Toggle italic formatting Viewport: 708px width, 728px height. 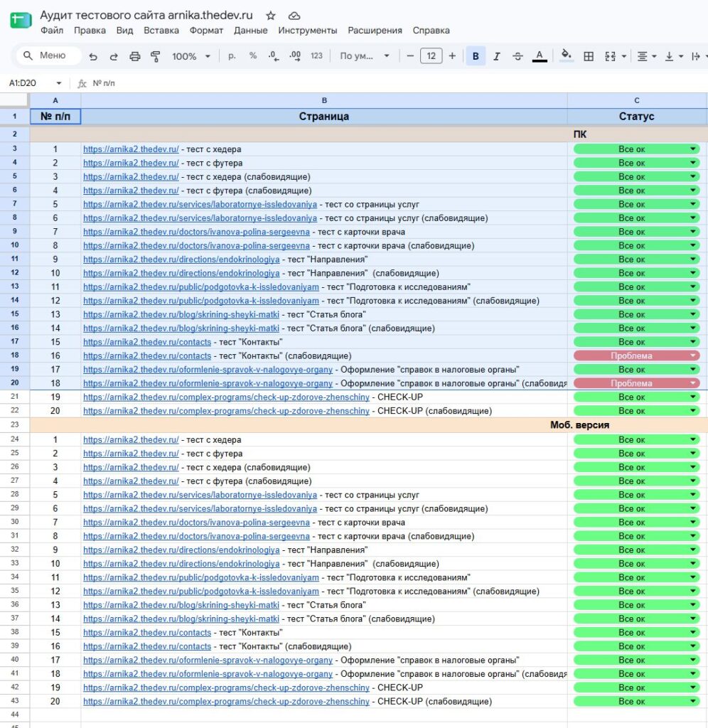(x=497, y=56)
